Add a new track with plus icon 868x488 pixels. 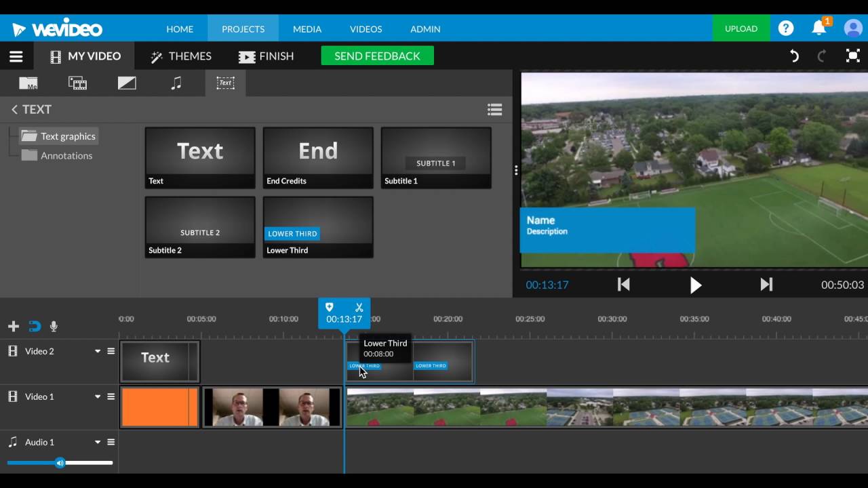click(13, 327)
